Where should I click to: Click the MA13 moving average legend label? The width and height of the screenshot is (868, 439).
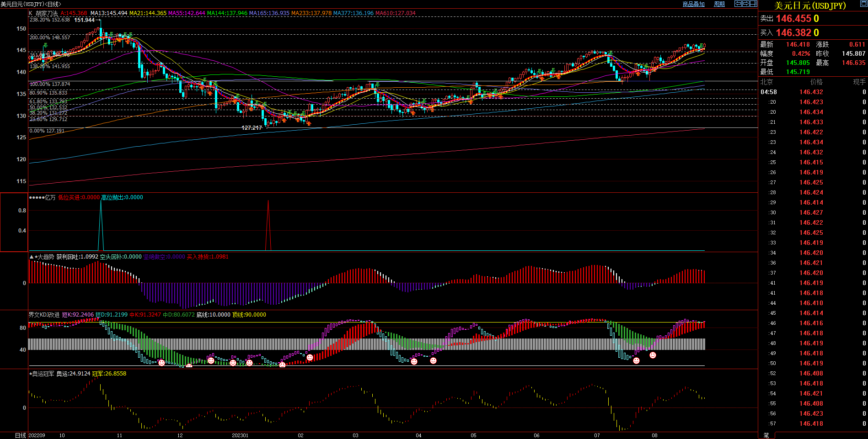pyautogui.click(x=109, y=13)
